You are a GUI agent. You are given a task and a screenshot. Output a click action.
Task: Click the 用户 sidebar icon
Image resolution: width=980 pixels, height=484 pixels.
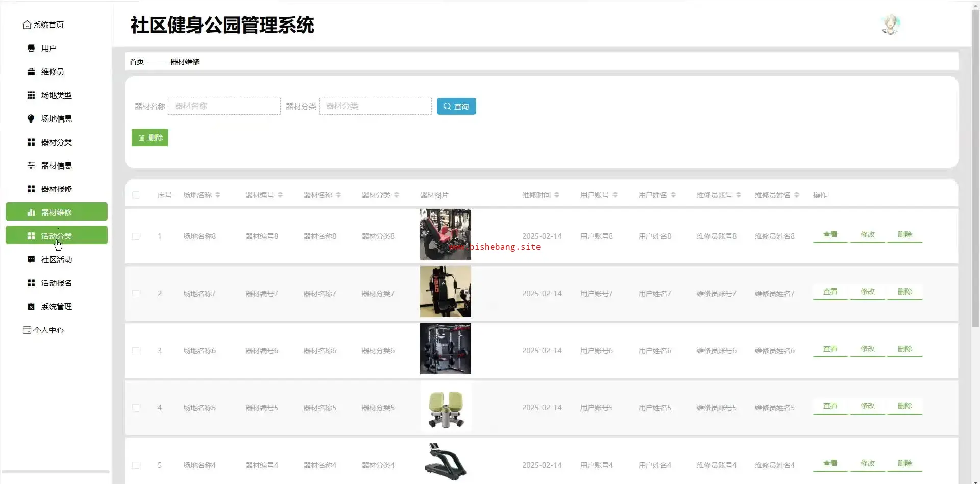tap(31, 48)
